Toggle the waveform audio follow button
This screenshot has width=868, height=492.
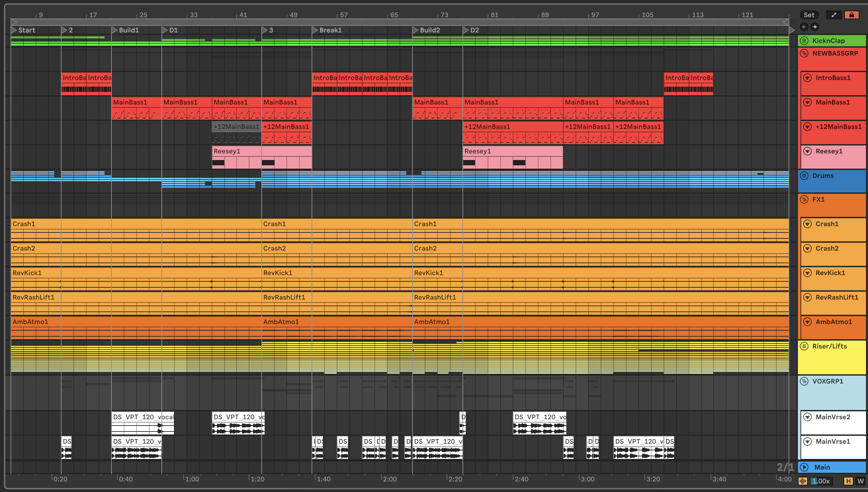(x=803, y=481)
